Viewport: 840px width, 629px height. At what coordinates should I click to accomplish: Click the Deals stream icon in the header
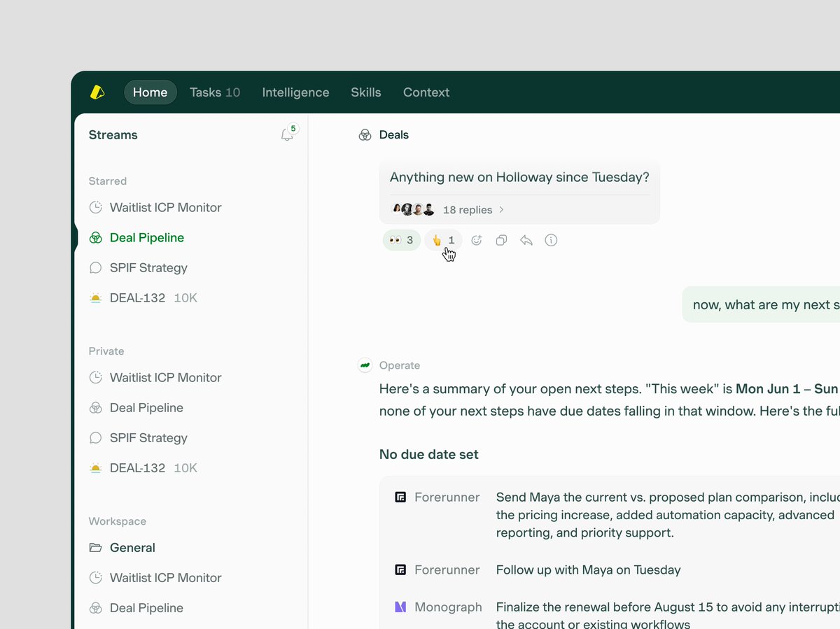[365, 135]
